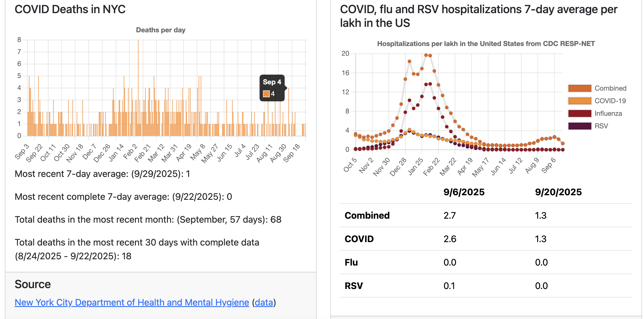Click the 'Deaths per day' chart title
The width and height of the screenshot is (644, 319).
[160, 30]
